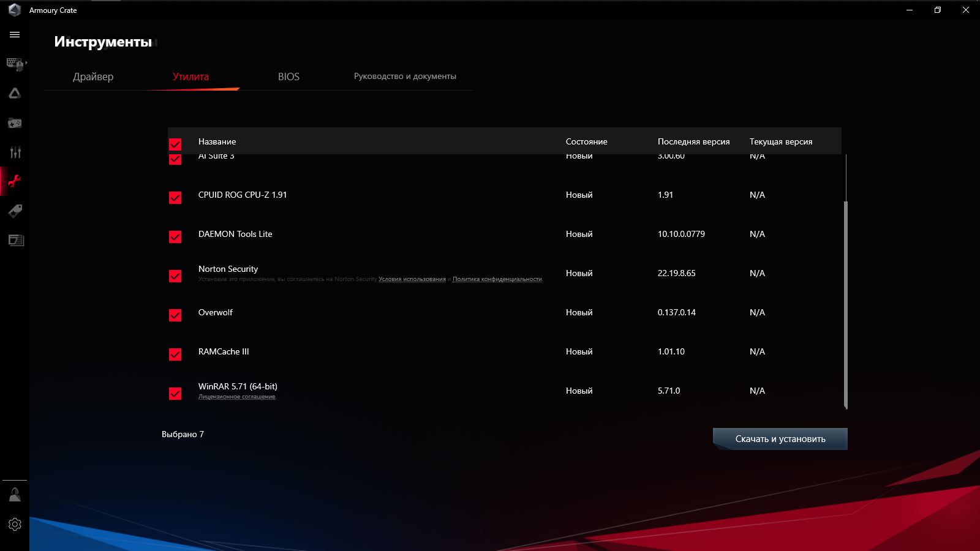This screenshot has height=551, width=980.
Task: Open Norton's Условия использования link
Action: coord(412,279)
